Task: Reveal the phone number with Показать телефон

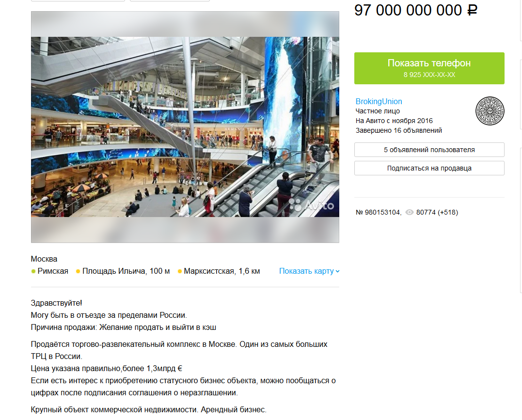Action: pos(429,68)
